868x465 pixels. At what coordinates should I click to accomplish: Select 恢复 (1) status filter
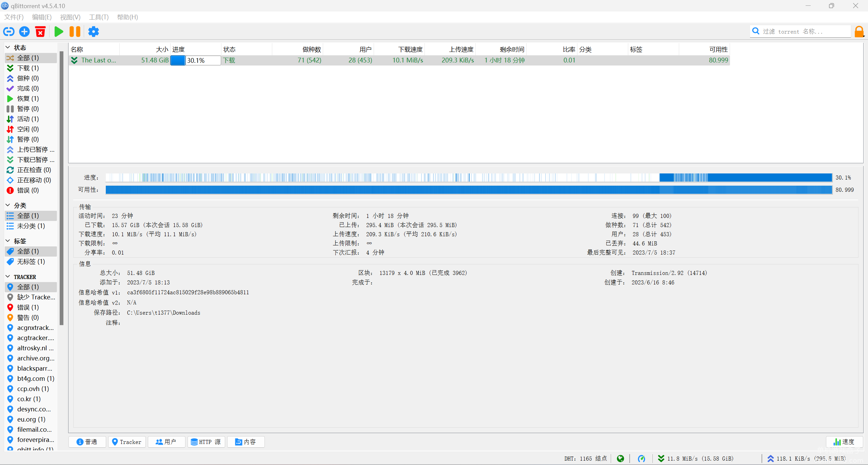pos(31,98)
